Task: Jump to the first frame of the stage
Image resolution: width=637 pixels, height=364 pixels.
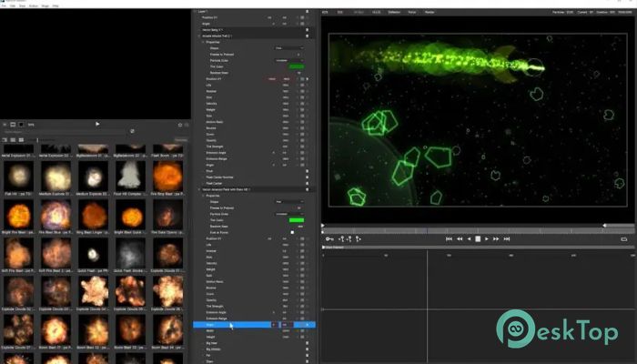Action: pos(449,238)
